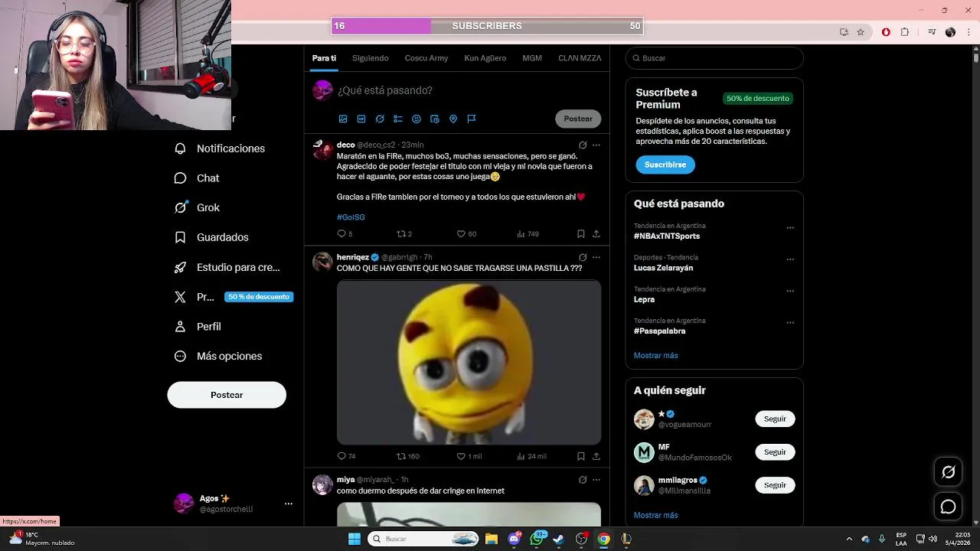The height and width of the screenshot is (551, 980).
Task: Open more options on miya's post
Action: (x=596, y=480)
